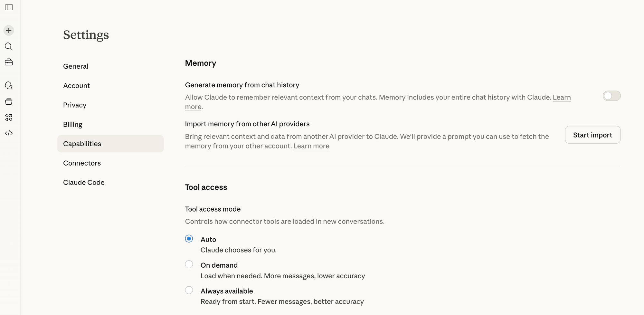
Task: Select the On demand tool access mode
Action: 189,264
